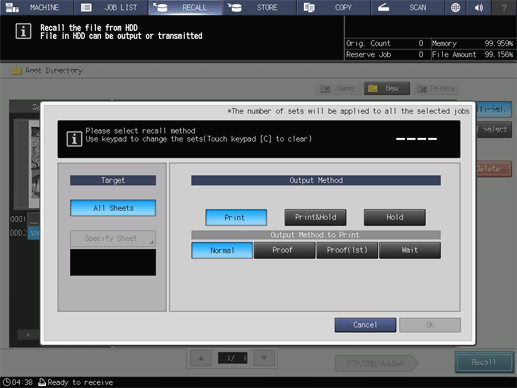Image resolution: width=517 pixels, height=388 pixels.
Task: Select All Sheets target option
Action: [x=113, y=208]
